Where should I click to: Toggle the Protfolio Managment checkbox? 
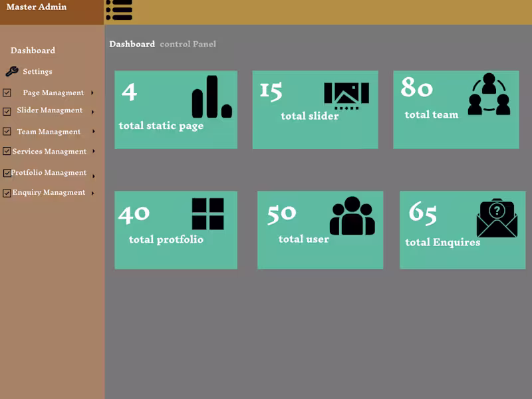pos(7,173)
